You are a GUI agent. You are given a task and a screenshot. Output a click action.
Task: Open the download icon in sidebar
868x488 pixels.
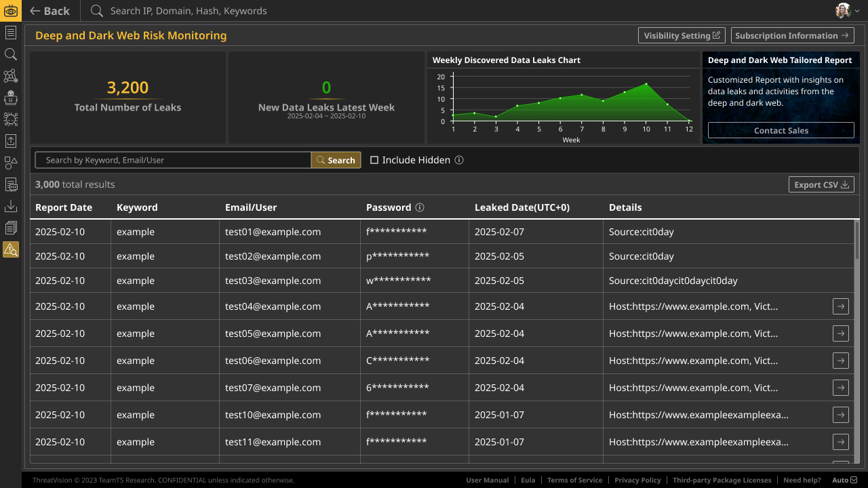[10, 206]
